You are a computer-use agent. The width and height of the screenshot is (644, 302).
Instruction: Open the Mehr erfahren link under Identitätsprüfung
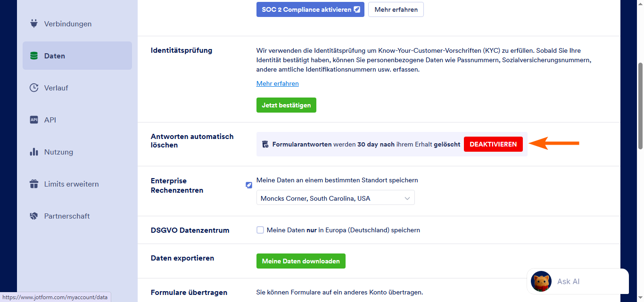pos(277,83)
